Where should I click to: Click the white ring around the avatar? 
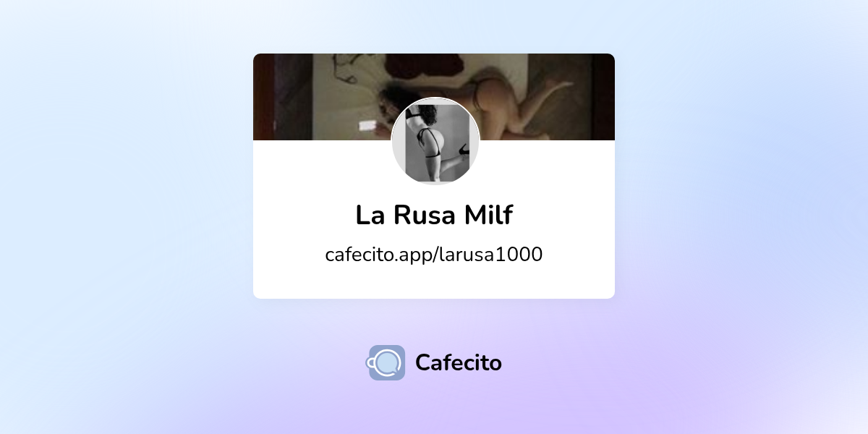(x=435, y=99)
